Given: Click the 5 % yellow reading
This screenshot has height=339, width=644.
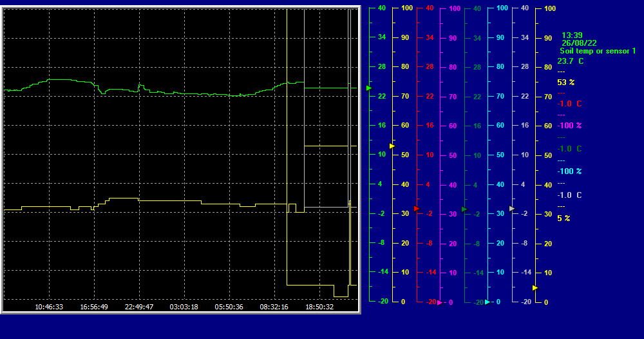Looking at the screenshot, I should tap(563, 218).
